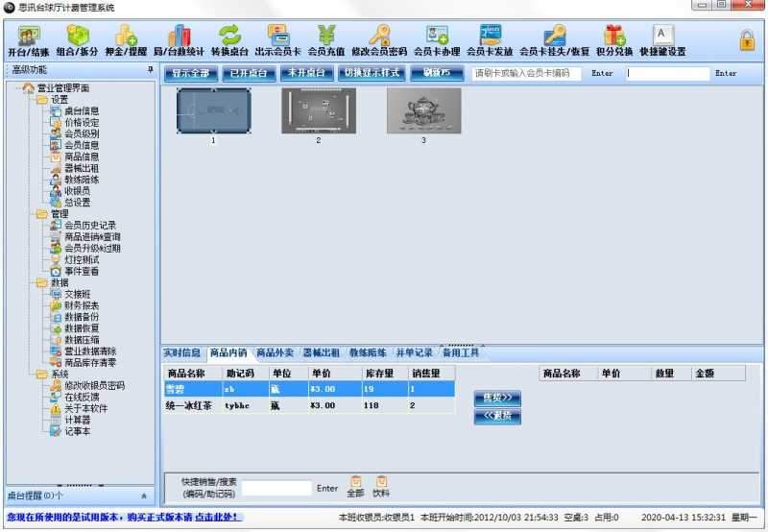This screenshot has width=768, height=532.
Task: Click the member card number input field
Action: pos(526,73)
